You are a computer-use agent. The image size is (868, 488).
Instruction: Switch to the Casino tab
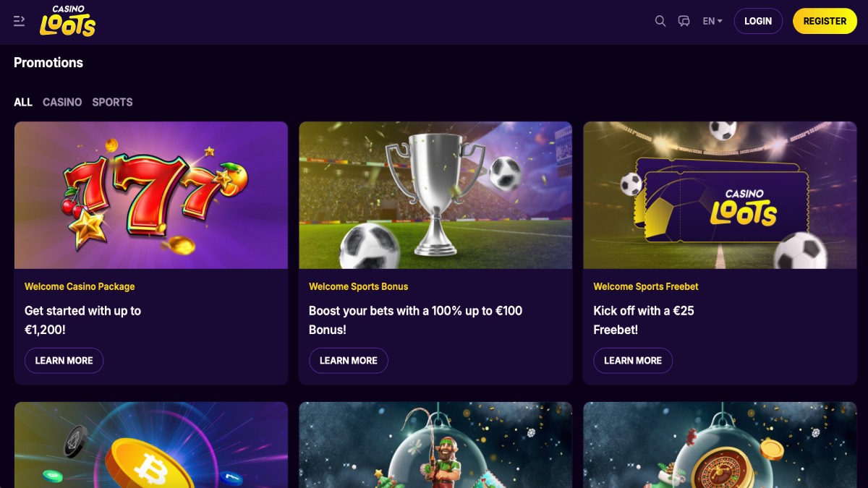point(62,102)
